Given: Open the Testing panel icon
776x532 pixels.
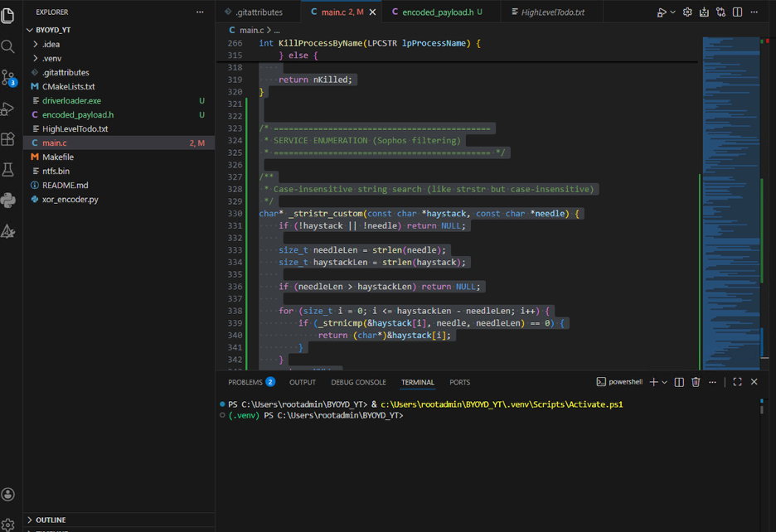Looking at the screenshot, I should [8, 170].
